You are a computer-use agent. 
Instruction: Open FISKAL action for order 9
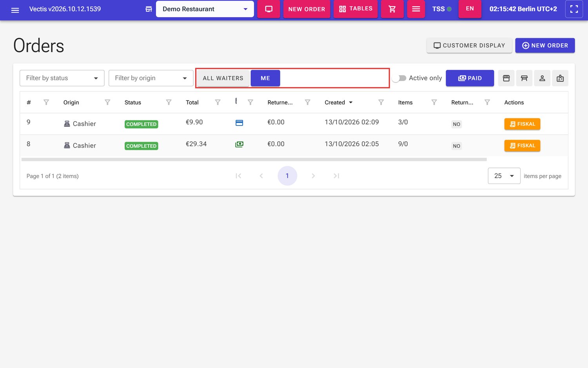522,124
